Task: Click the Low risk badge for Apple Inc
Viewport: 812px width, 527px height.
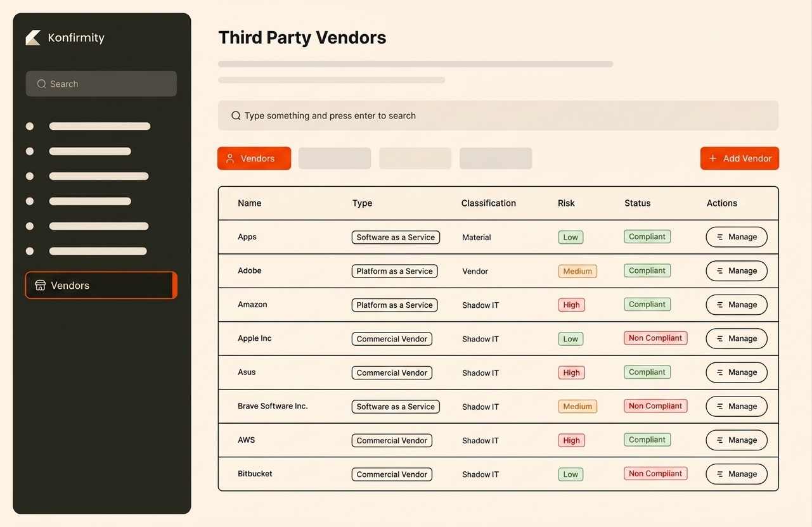Action: [x=570, y=339]
